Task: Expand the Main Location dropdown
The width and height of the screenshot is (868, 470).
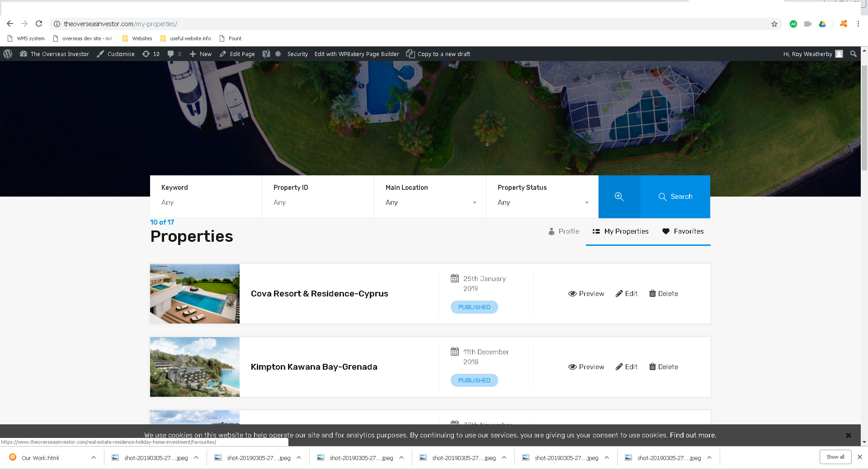Action: (430, 202)
